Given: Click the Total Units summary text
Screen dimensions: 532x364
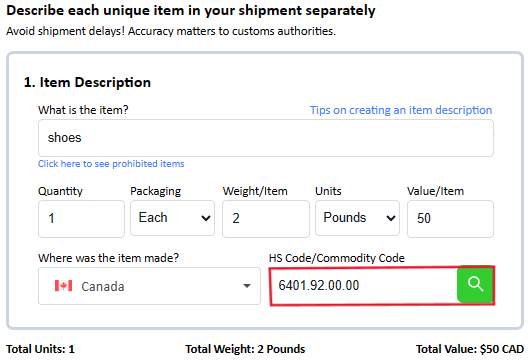Looking at the screenshot, I should (x=40, y=349).
